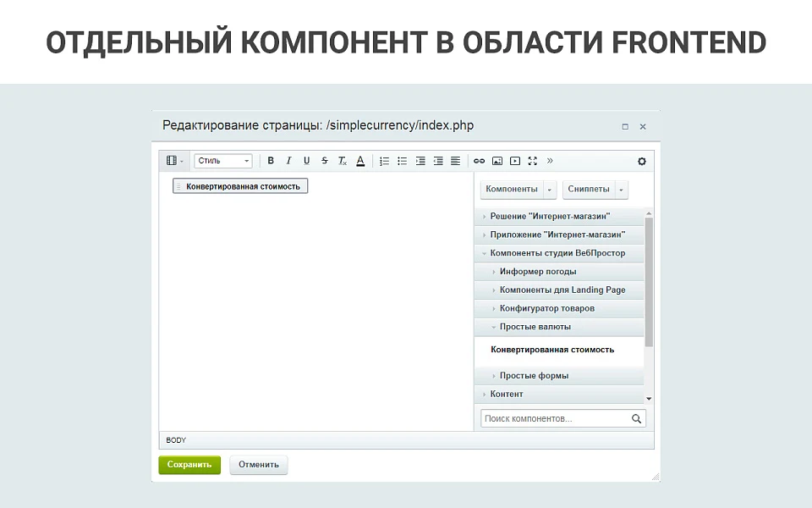Toggle bold formatting in editor toolbar
The width and height of the screenshot is (812, 508).
(271, 161)
